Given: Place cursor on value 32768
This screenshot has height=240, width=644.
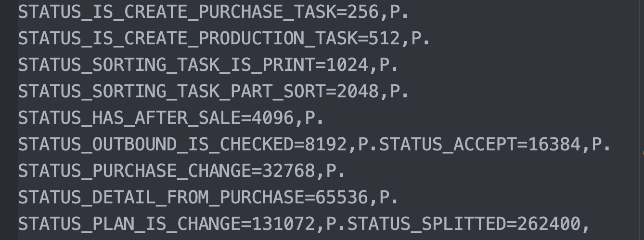Looking at the screenshot, I should 289,171.
